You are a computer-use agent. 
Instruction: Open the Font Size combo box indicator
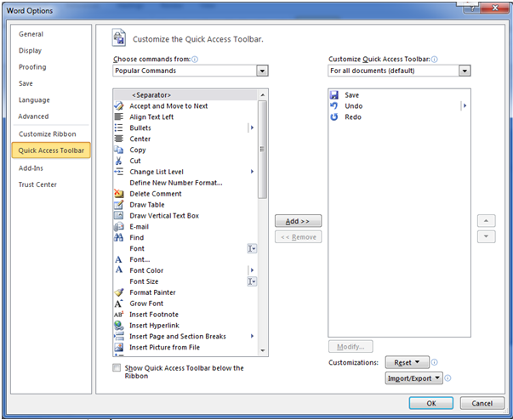[x=252, y=281]
